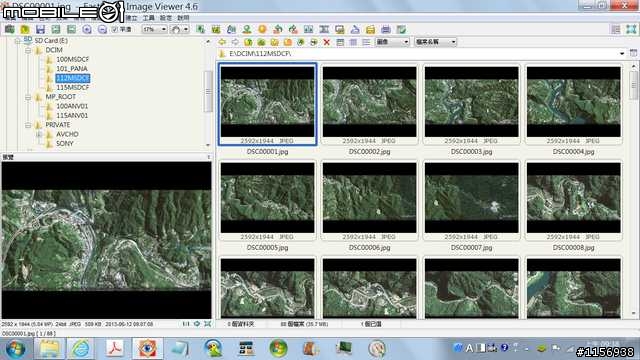Click the thumbnail pane scroll-down arrow
This screenshot has width=640, height=360.
pos(633,314)
